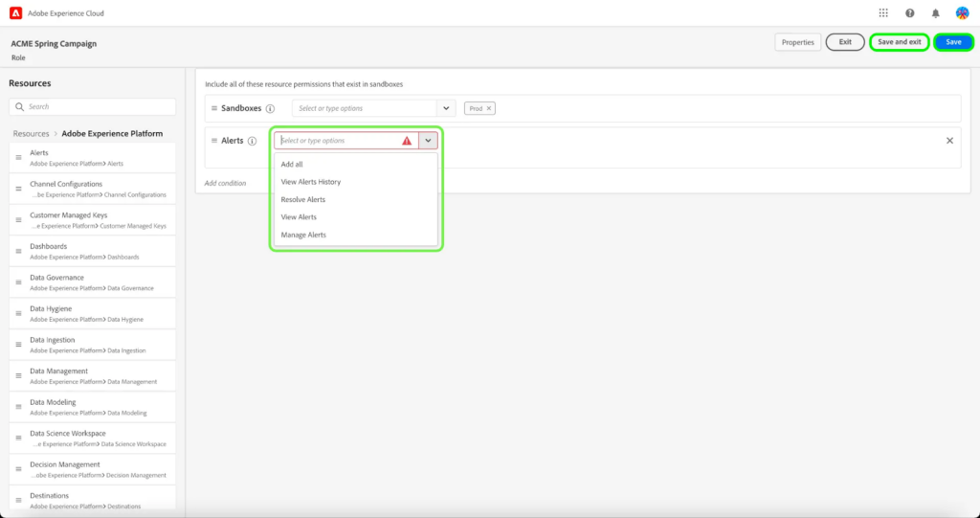The height and width of the screenshot is (518, 980).
Task: Choose View Alerts option
Action: (x=356, y=217)
